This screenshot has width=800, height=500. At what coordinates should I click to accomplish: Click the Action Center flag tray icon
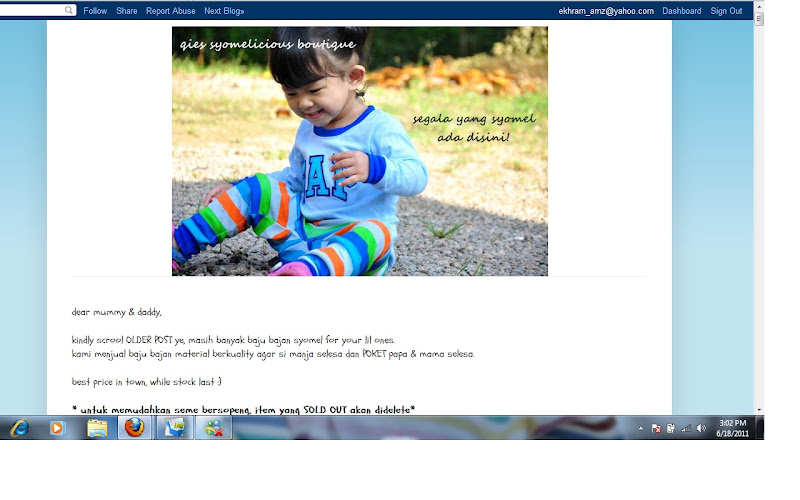(657, 429)
